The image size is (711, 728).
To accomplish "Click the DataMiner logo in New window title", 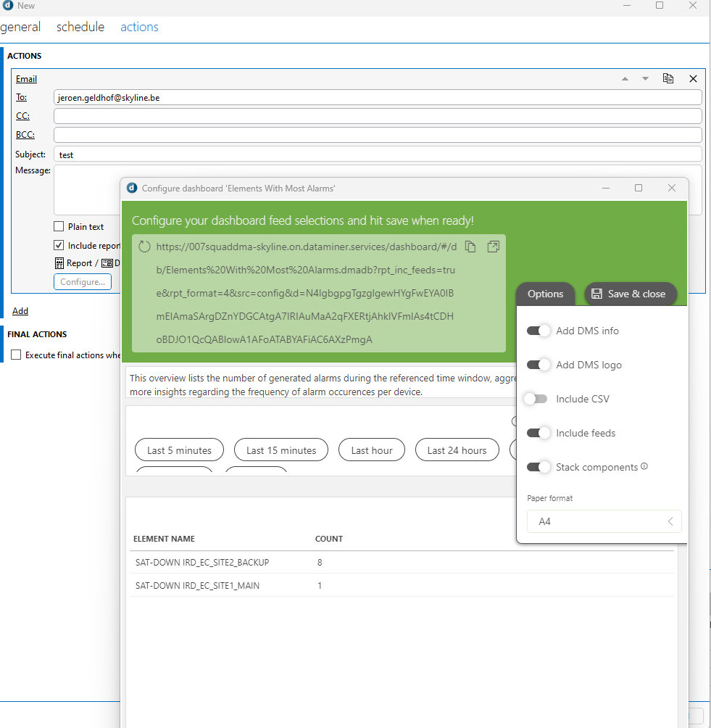I will (x=8, y=5).
